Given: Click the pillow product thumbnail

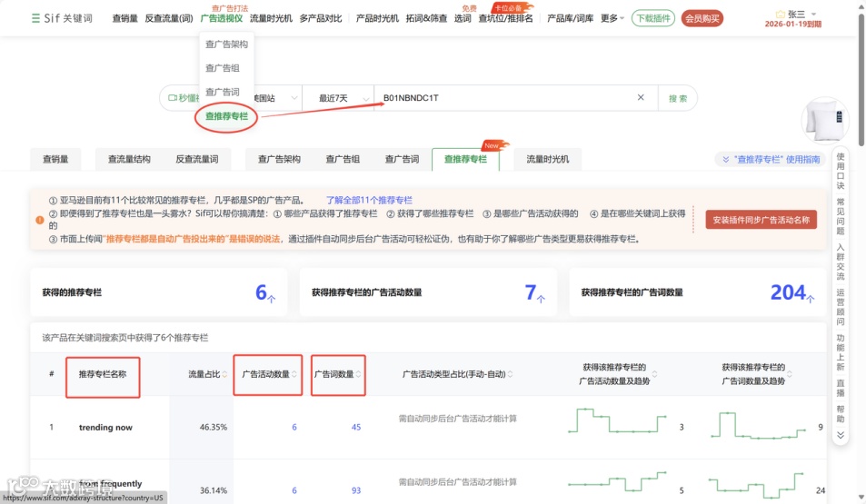Looking at the screenshot, I should coord(824,119).
